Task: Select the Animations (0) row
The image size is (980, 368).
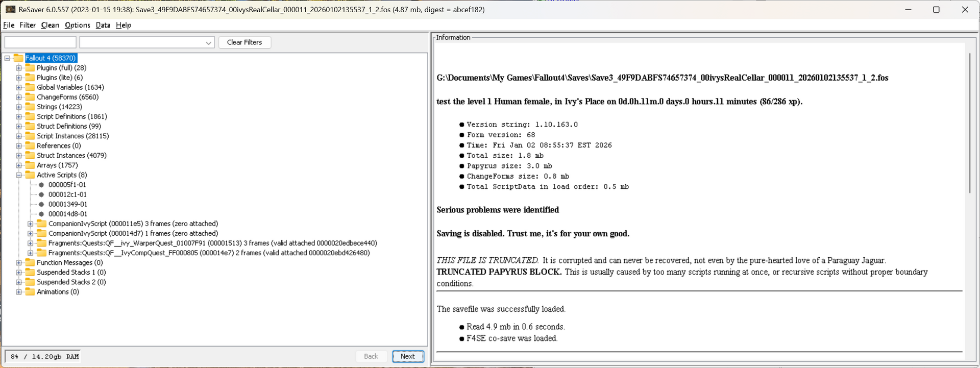Action: click(x=58, y=291)
